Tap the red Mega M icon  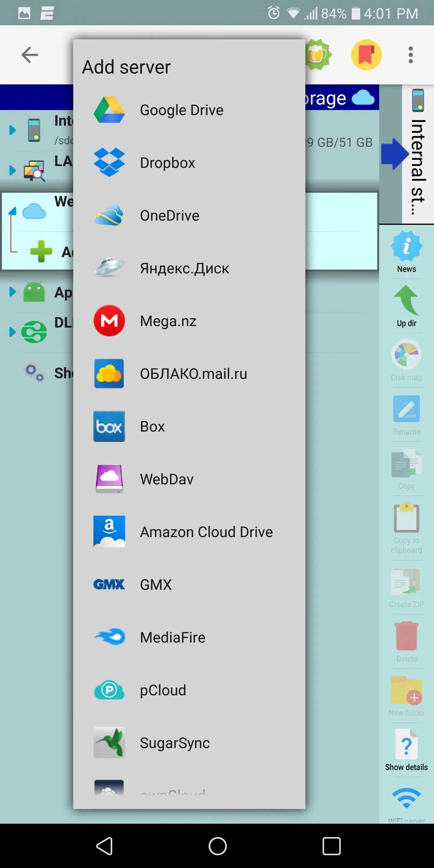pos(109,321)
